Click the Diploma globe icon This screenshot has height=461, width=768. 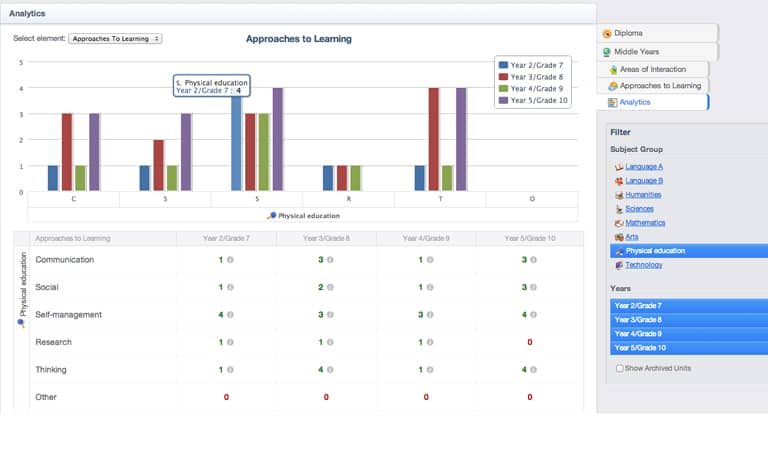(x=607, y=33)
